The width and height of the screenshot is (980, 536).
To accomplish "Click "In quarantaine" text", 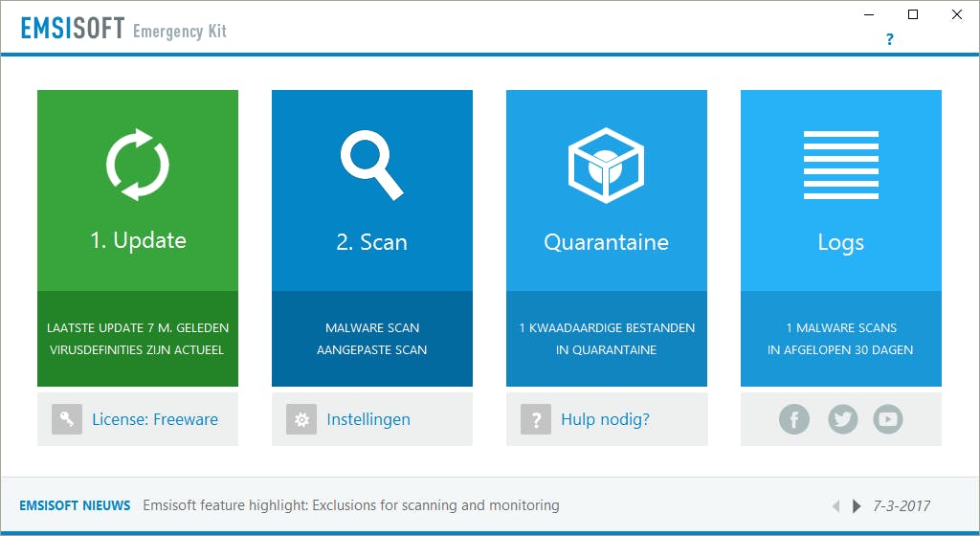I will click(x=606, y=350).
